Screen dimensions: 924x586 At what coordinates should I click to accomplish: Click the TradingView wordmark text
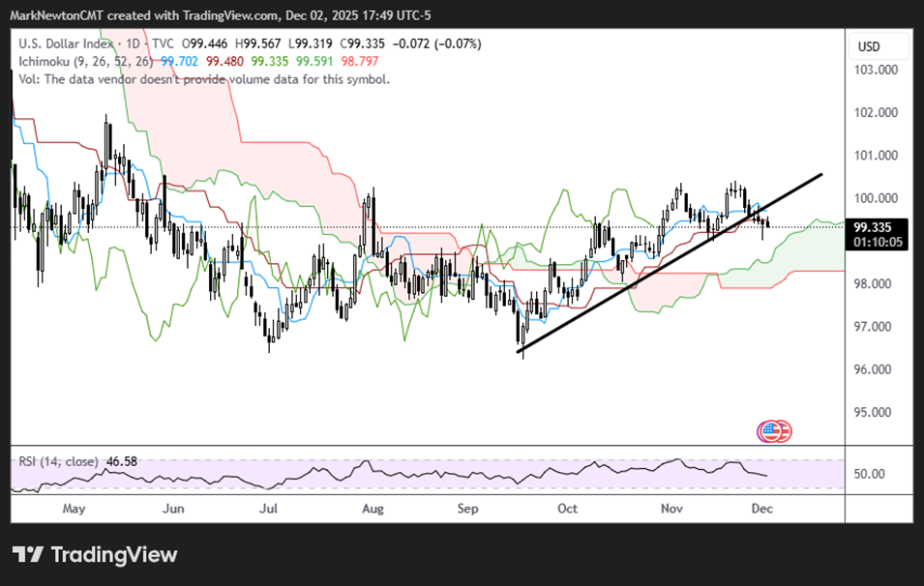[x=113, y=555]
